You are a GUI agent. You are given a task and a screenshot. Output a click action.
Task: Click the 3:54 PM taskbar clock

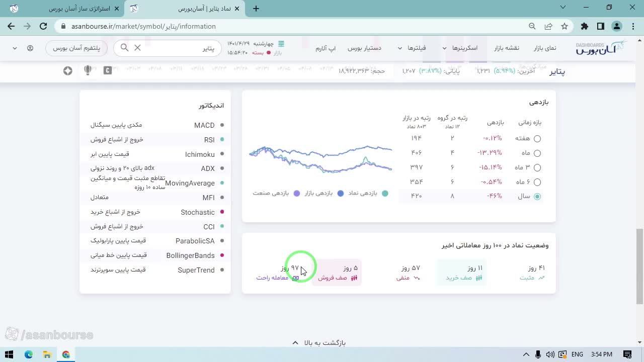[x=601, y=354]
